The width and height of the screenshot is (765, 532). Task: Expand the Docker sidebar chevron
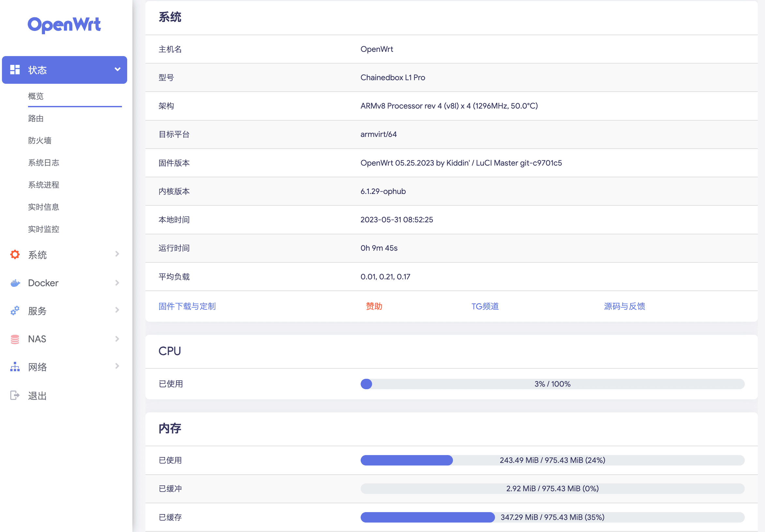click(x=117, y=283)
